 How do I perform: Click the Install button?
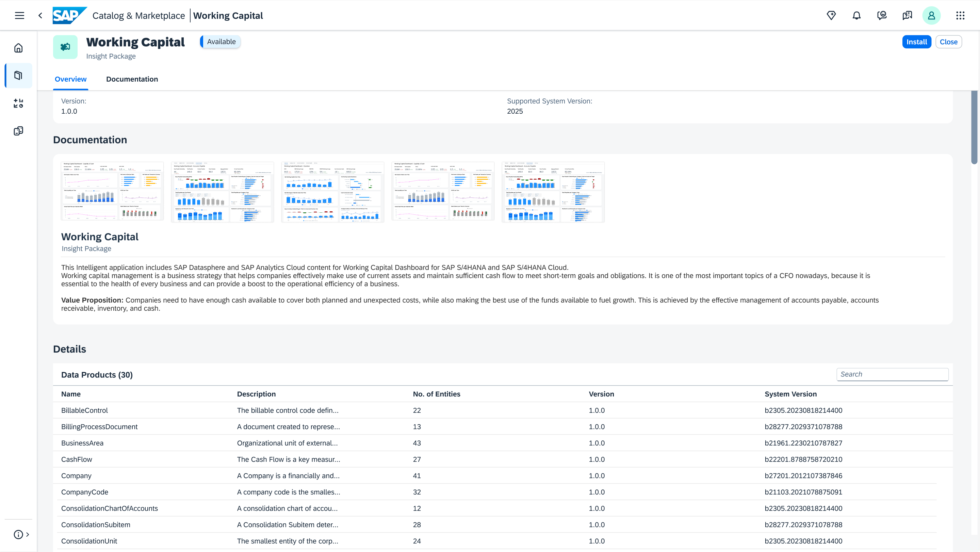tap(916, 42)
